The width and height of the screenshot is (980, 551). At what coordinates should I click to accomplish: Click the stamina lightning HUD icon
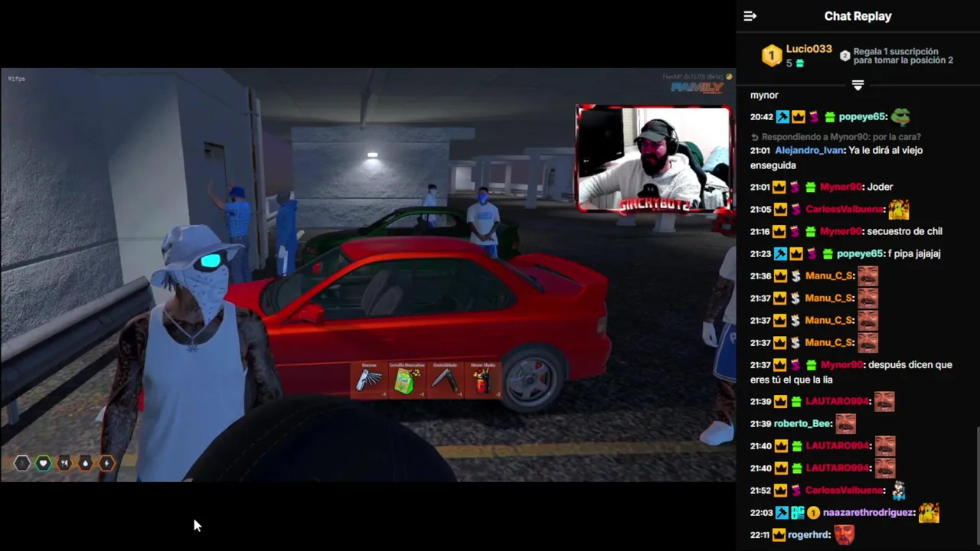tap(106, 462)
